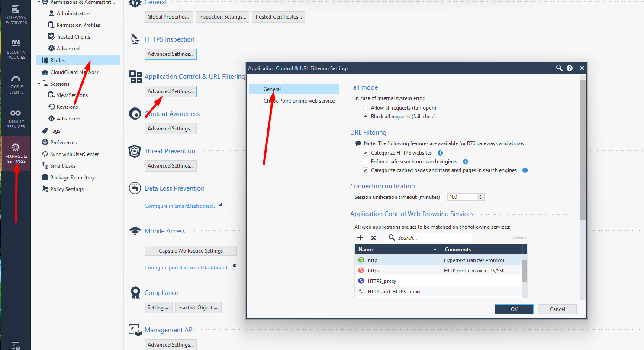Open external link icon next to Configure in SmartDashboard
Viewport: 644px width, 350px height.
coord(220,204)
